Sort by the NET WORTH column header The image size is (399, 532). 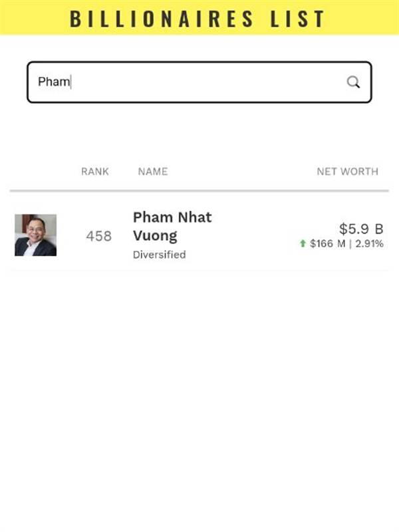[347, 172]
